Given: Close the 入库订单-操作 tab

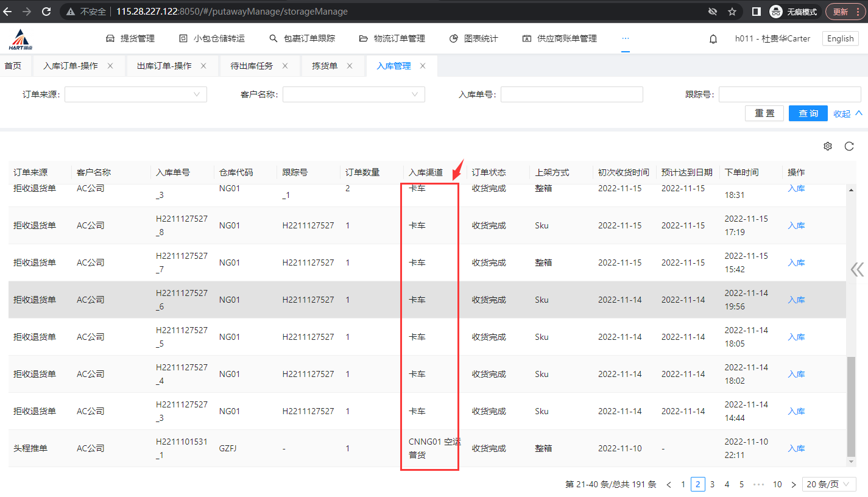Looking at the screenshot, I should click(110, 66).
